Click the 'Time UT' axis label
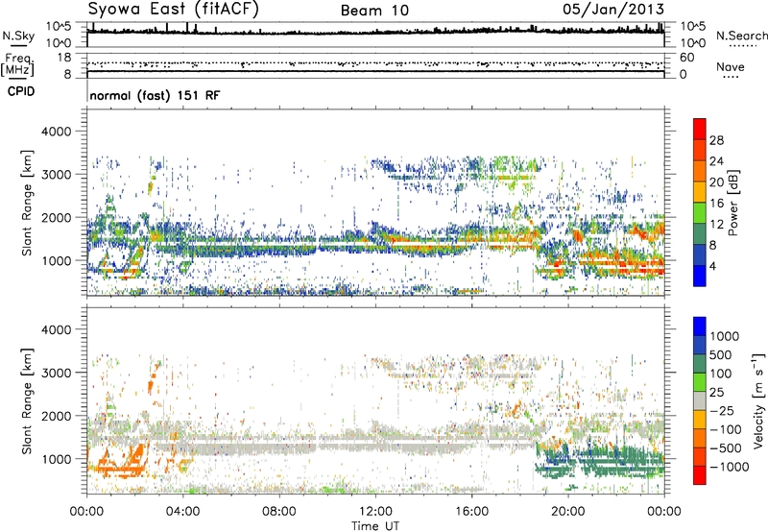The width and height of the screenshot is (768, 532). tap(375, 525)
